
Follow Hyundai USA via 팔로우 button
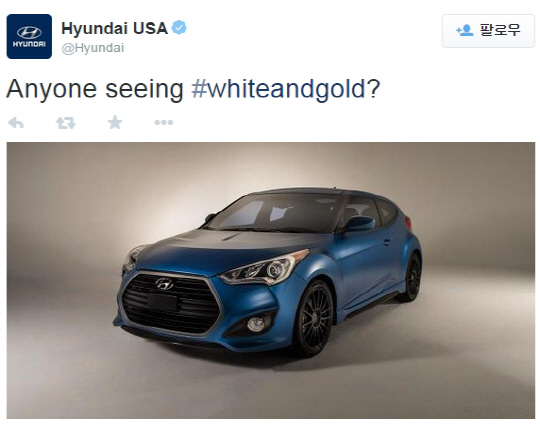(488, 31)
